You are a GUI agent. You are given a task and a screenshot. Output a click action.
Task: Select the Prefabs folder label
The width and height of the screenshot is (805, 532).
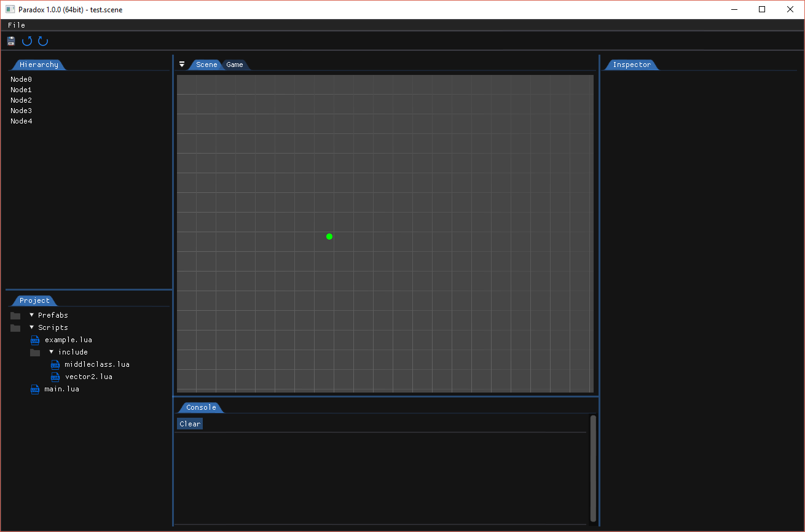(53, 315)
